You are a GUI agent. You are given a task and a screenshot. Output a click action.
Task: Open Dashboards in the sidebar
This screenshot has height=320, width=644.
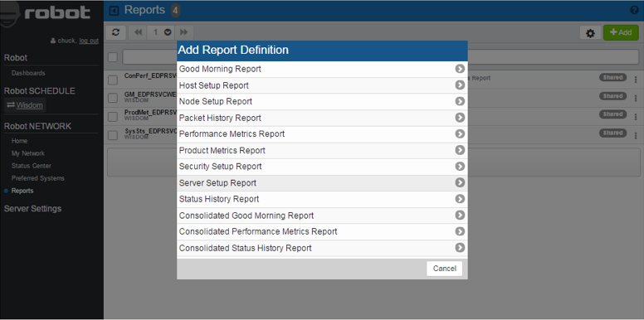coord(28,73)
